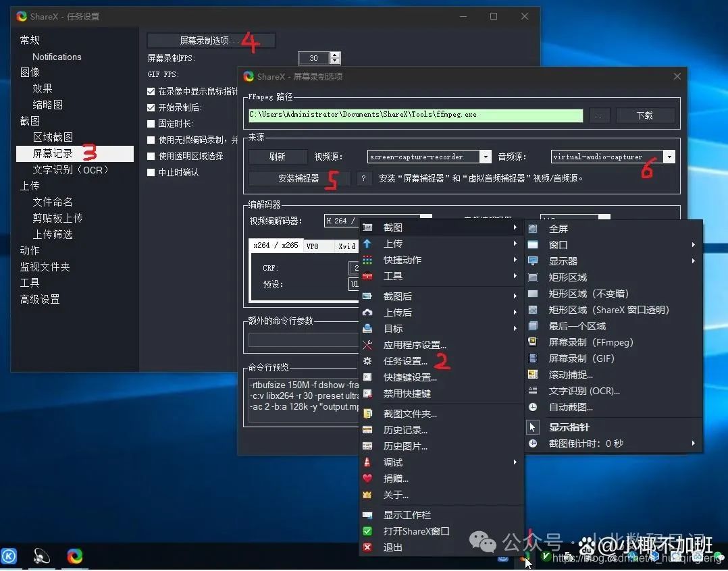This screenshot has height=571, width=728.
Task: Open the satellite dish icon on the taskbar
Action: coord(41,555)
